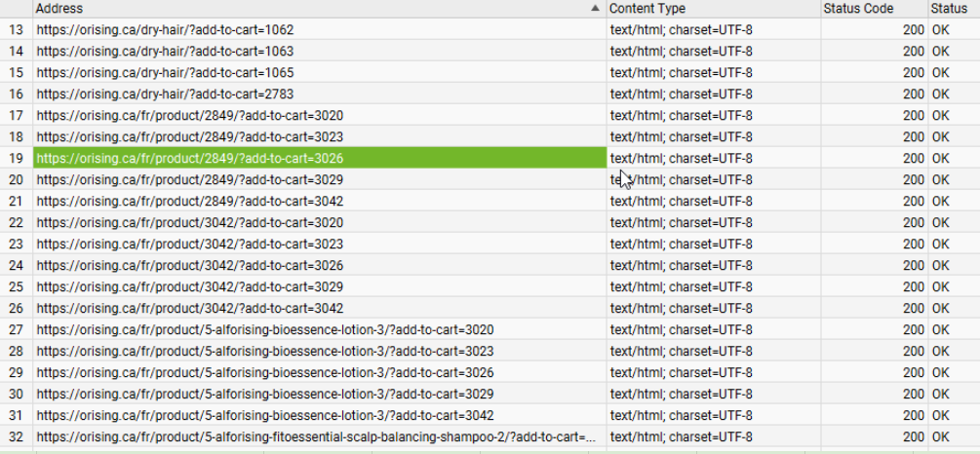Sort by the Status column header

(954, 8)
